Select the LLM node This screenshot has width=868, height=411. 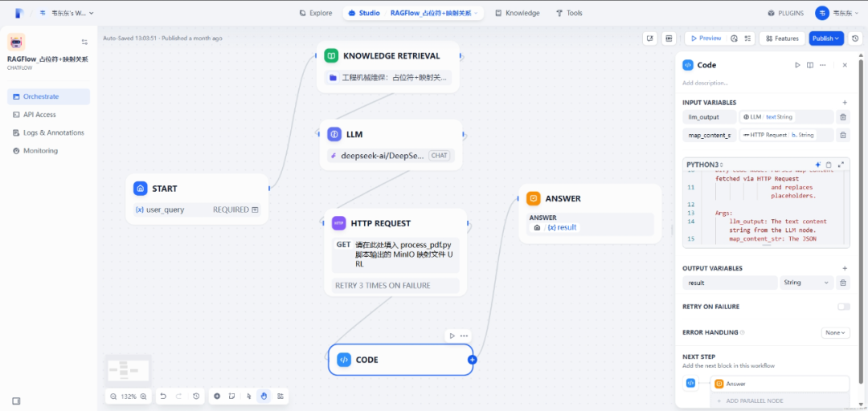coord(391,144)
